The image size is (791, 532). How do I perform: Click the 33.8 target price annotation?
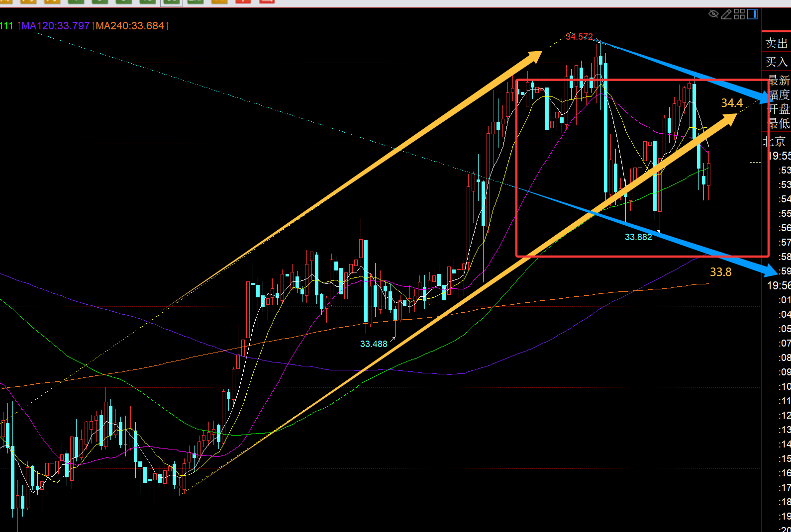click(x=720, y=272)
